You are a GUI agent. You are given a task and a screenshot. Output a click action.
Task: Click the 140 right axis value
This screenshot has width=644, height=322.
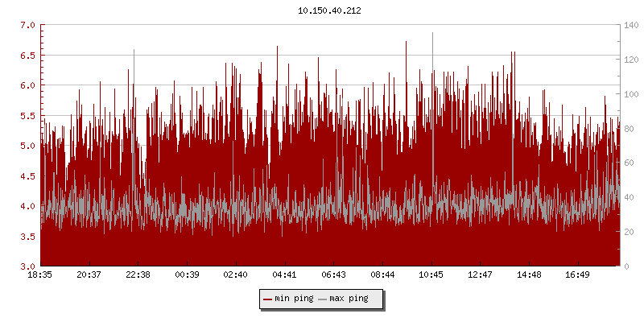[631, 25]
